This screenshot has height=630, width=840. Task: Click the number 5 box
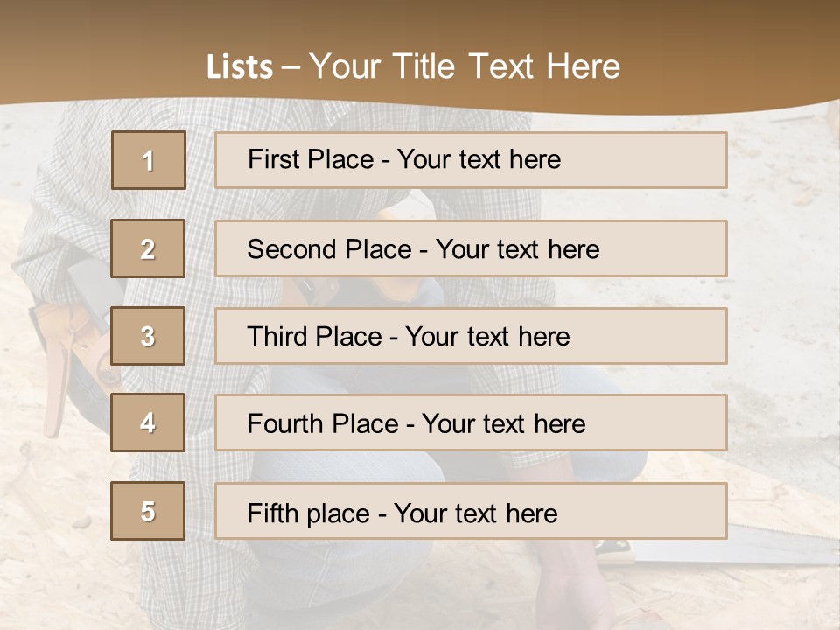tap(148, 511)
